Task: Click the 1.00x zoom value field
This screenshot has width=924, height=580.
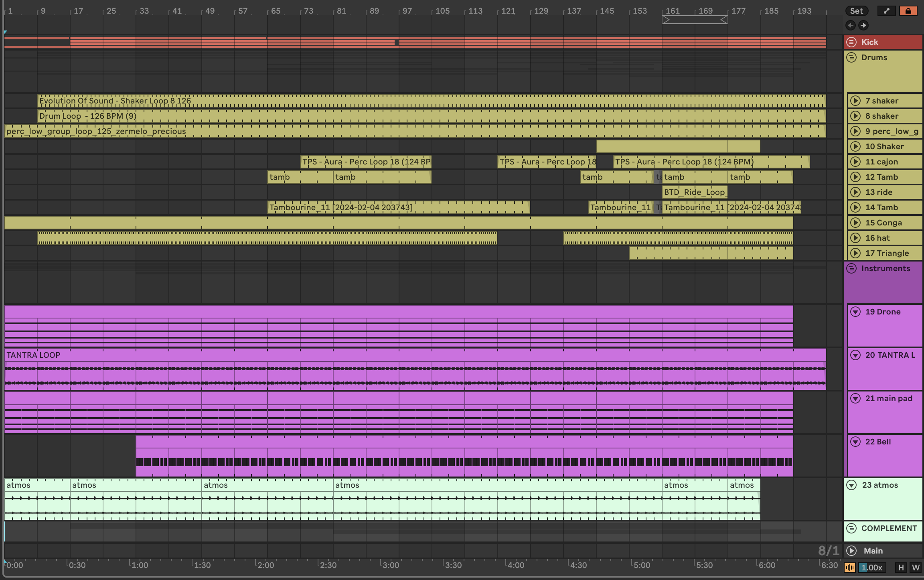Action: point(872,568)
